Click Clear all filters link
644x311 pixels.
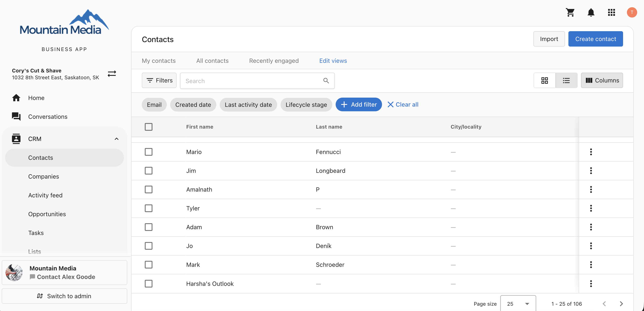pyautogui.click(x=403, y=104)
